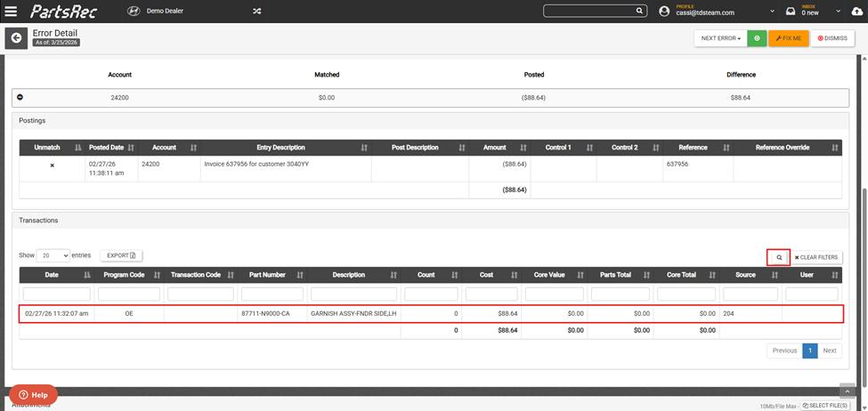Image resolution: width=868 pixels, height=411 pixels.
Task: Click the green target icon button
Action: point(757,38)
